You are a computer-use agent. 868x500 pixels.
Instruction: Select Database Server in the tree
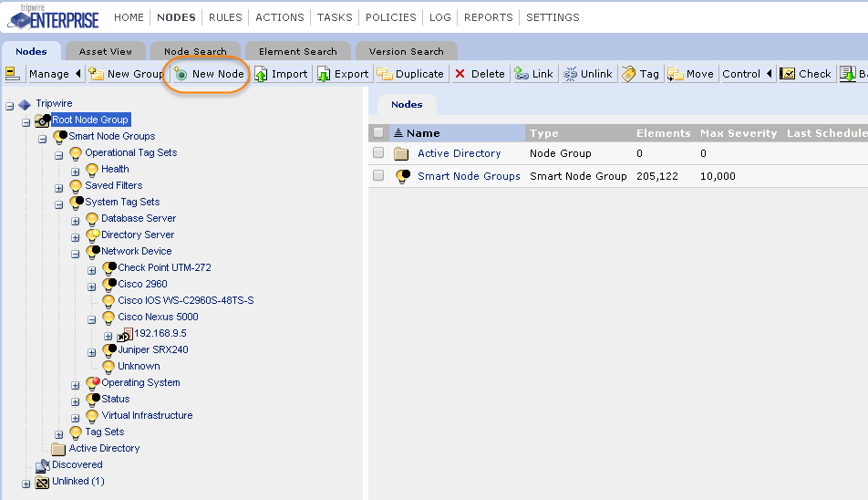(x=139, y=218)
